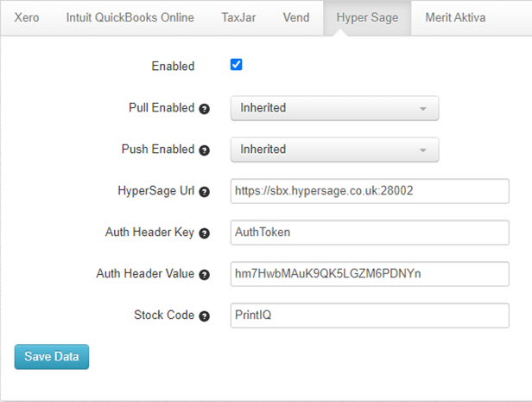Click help icon next to HyperSage Url
Image resolution: width=532 pixels, height=402 pixels.
coord(205,192)
